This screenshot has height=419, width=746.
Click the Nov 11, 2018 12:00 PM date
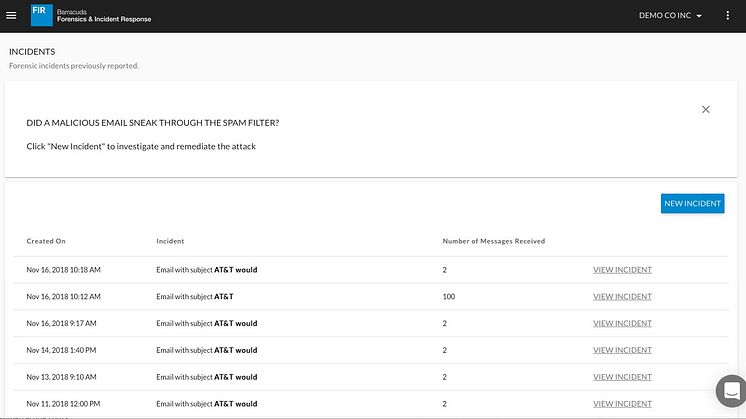pos(63,404)
